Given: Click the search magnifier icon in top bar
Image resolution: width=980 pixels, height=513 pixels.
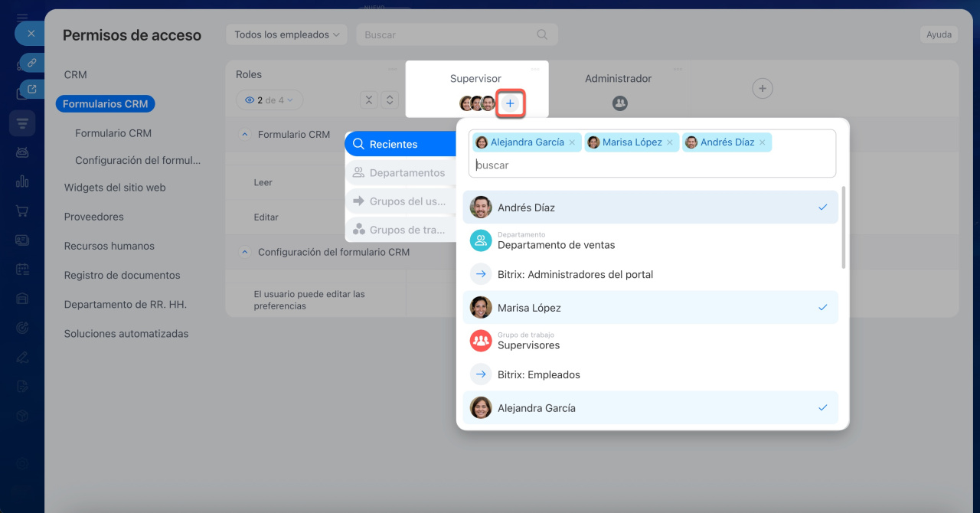Looking at the screenshot, I should (x=542, y=34).
